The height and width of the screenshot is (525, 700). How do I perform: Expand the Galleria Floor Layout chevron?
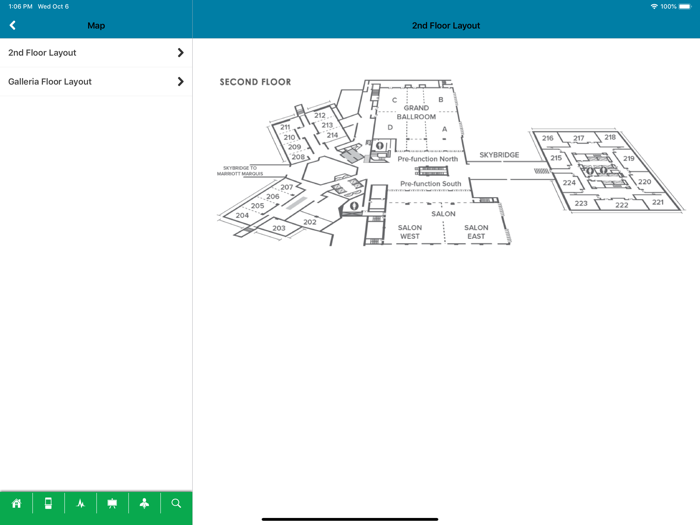(x=180, y=82)
